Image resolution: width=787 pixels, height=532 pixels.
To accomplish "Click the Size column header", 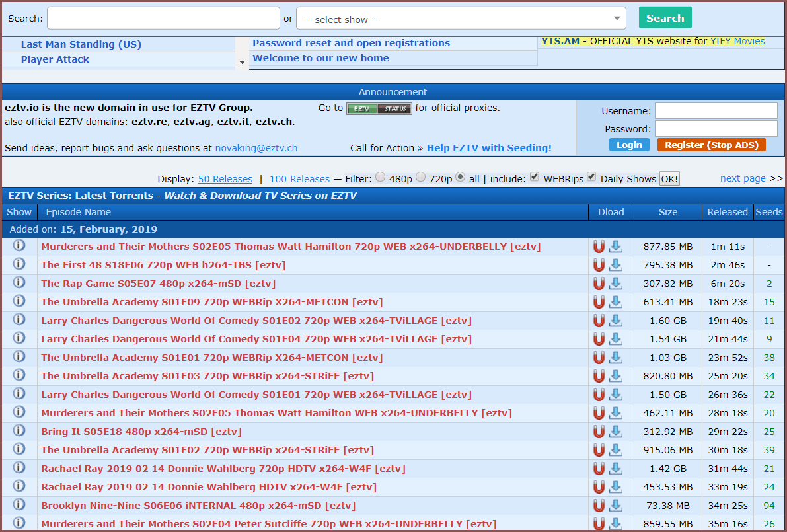I will 667,212.
